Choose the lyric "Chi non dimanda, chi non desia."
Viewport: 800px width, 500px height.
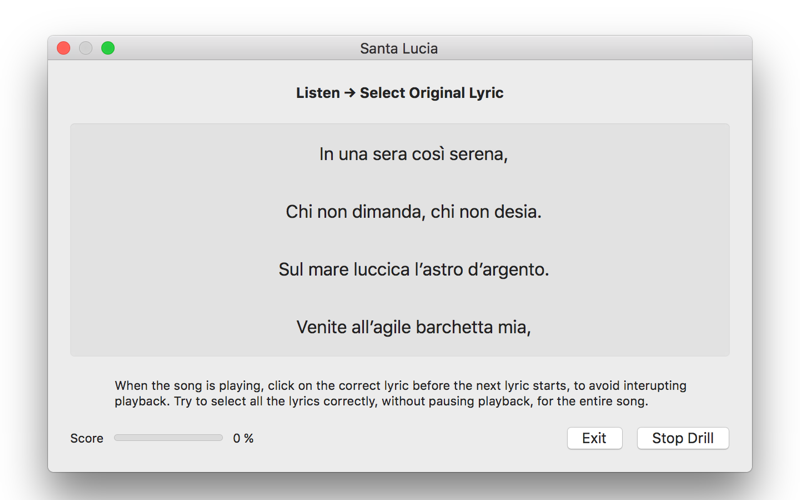pos(413,212)
